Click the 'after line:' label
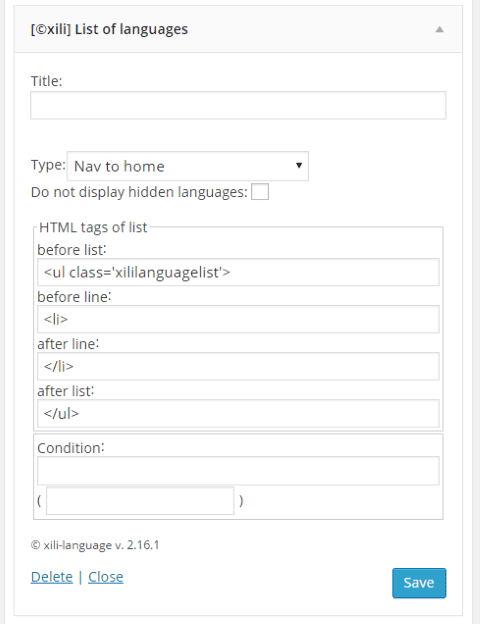The image size is (480, 624). point(68,344)
